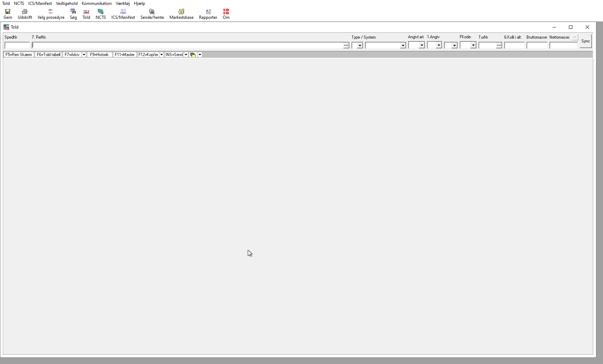Viewport: 603px width, 364px height.
Task: Open the FKode dropdown
Action: 473,45
